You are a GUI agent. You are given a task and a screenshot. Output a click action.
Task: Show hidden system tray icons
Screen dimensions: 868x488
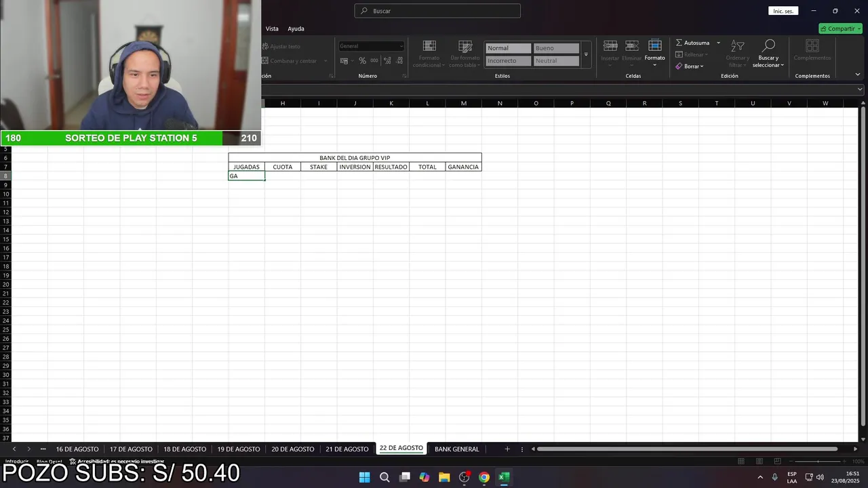[759, 477]
